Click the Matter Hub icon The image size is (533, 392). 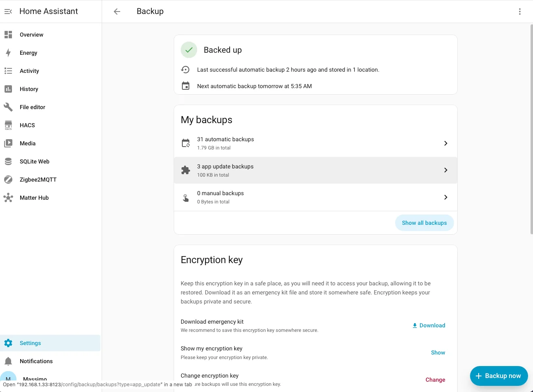[8, 198]
